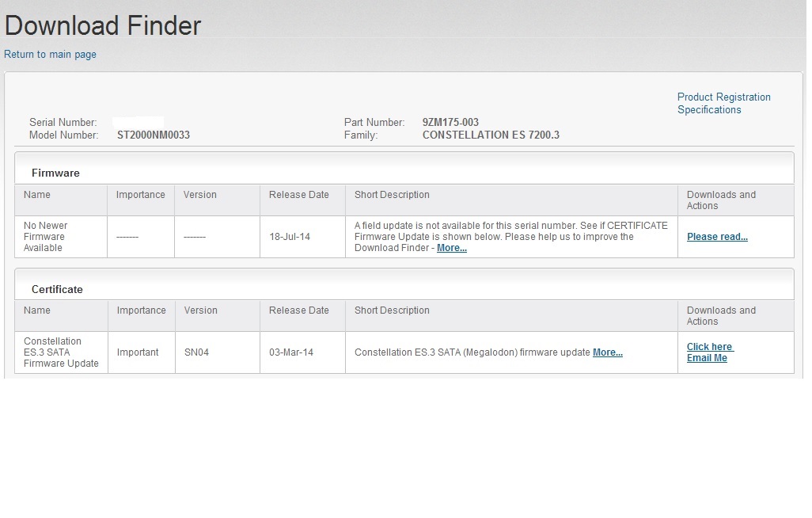Select the Firmware section heading
The image size is (812, 518).
tap(55, 173)
